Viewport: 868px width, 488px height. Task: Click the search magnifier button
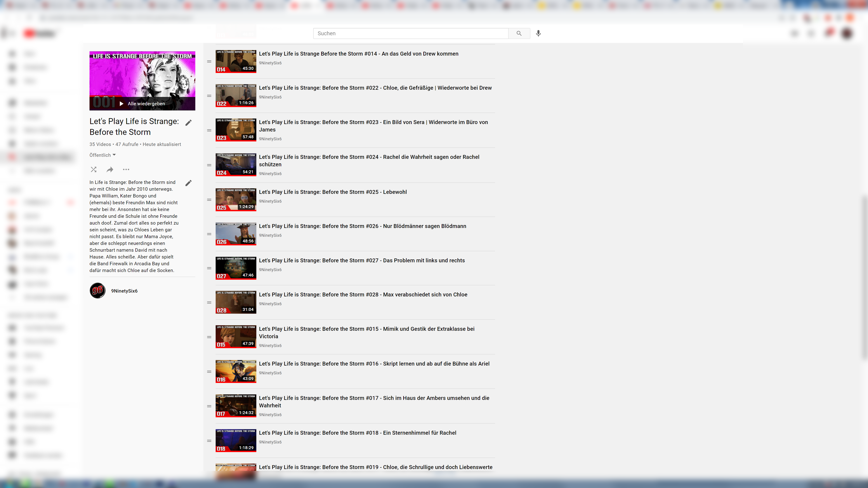coord(519,33)
